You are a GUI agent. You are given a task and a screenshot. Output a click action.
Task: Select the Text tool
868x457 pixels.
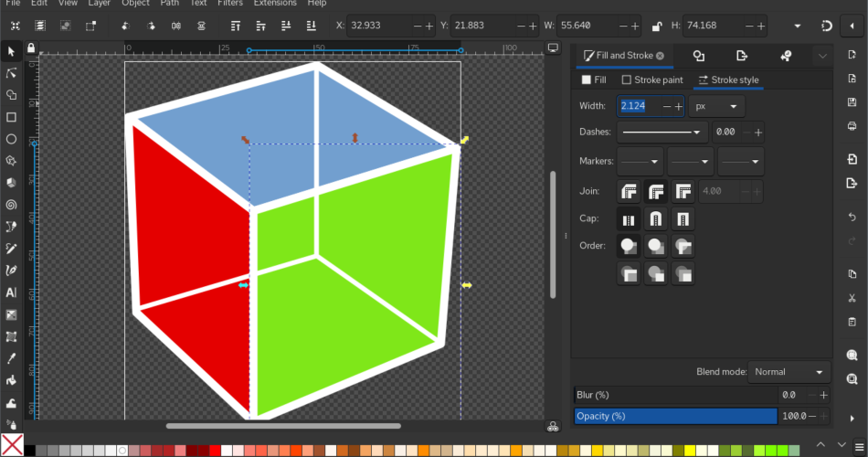coord(11,292)
